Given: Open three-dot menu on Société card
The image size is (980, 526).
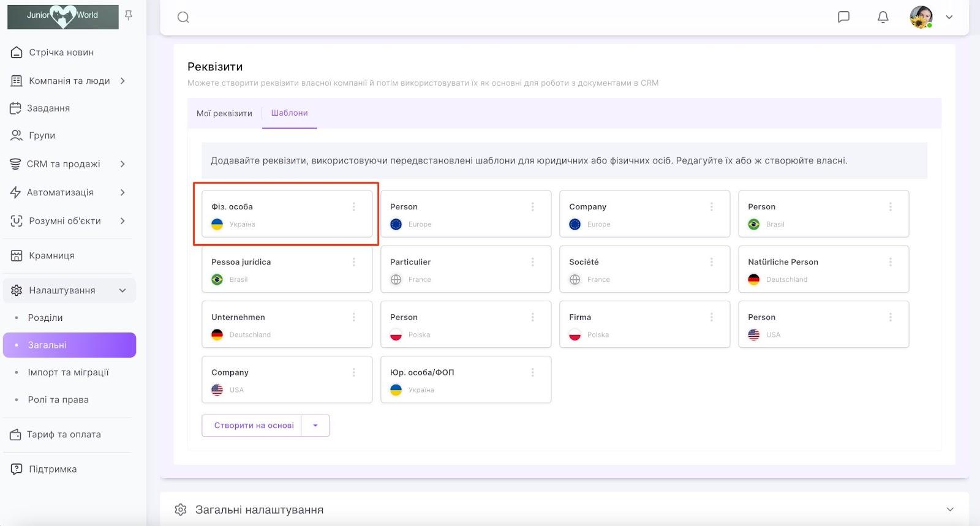Looking at the screenshot, I should point(711,262).
